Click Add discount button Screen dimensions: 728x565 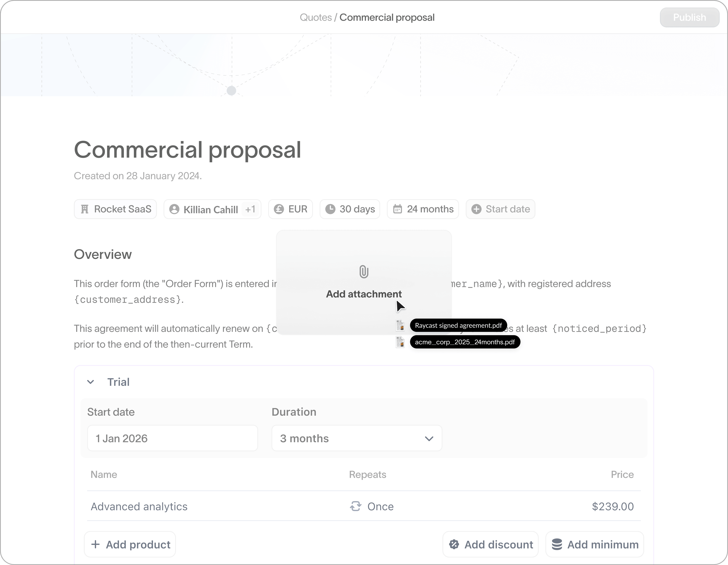(490, 545)
